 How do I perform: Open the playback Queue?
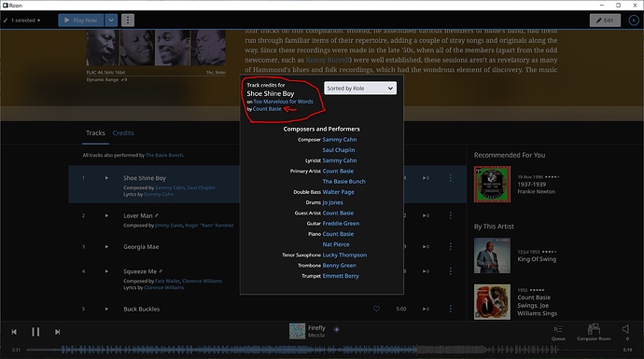click(558, 332)
